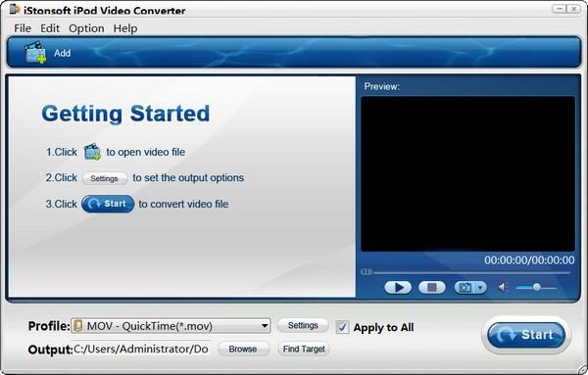Open the Help menu
Image resolution: width=588 pixels, height=375 pixels.
coord(125,28)
